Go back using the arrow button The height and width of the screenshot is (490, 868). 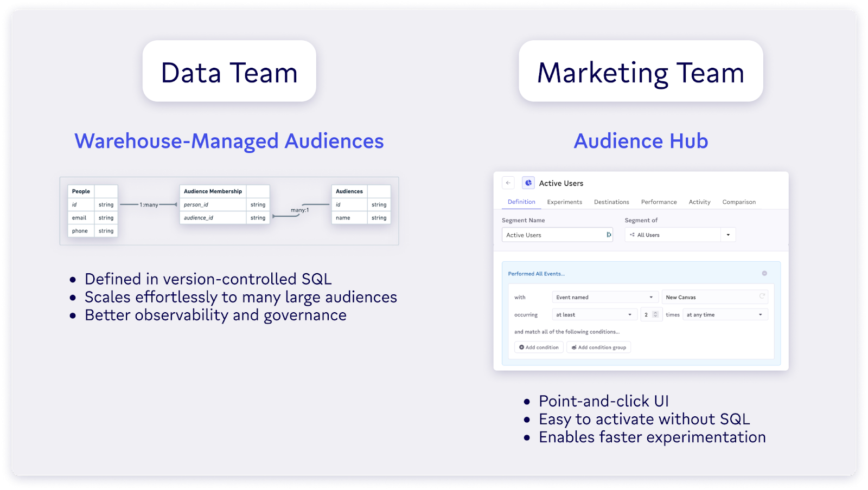508,183
